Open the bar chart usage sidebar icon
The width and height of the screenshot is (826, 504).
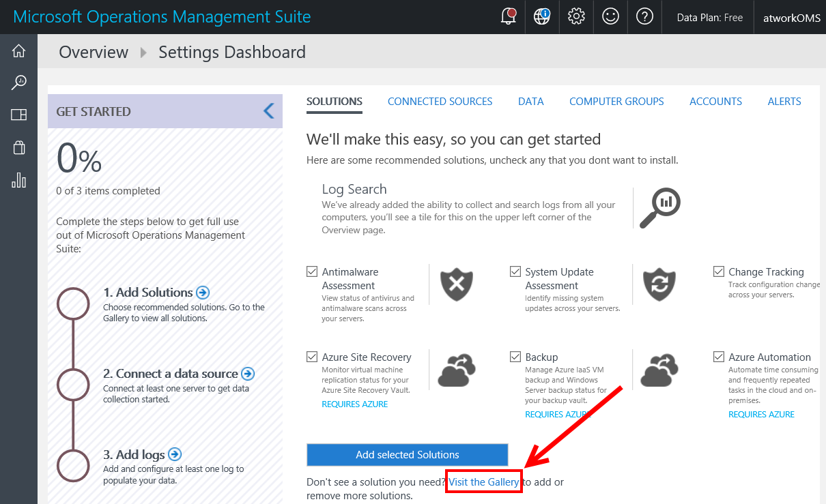(x=19, y=180)
